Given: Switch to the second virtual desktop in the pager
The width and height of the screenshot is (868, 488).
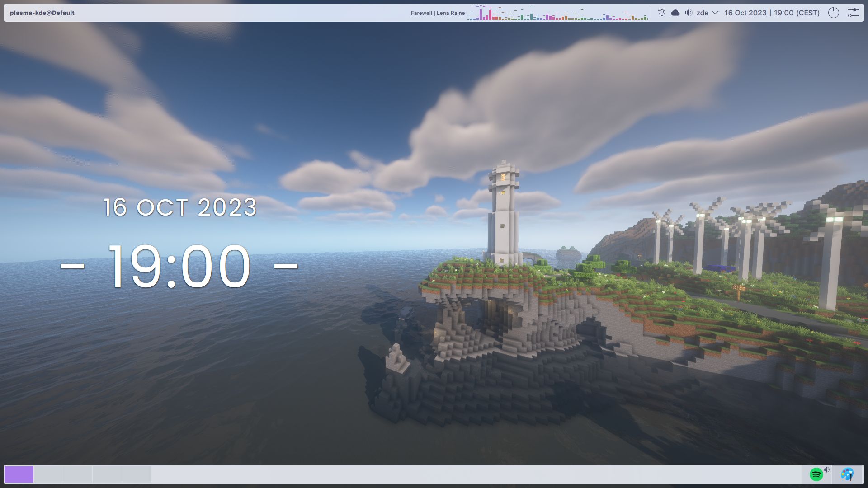Looking at the screenshot, I should [48, 474].
